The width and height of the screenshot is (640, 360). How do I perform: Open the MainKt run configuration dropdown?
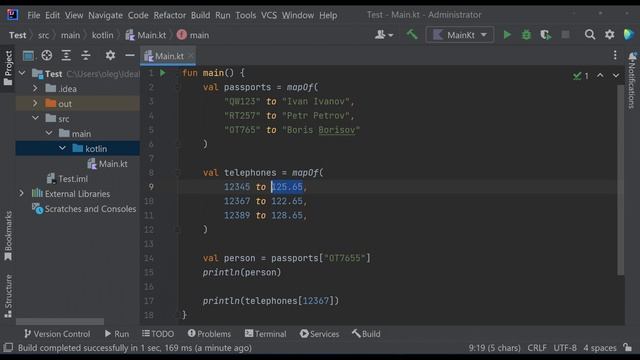coord(460,35)
